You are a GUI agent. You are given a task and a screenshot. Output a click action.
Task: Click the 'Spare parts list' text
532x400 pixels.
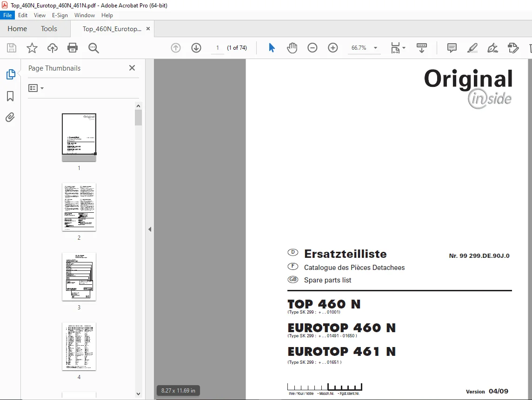(327, 280)
